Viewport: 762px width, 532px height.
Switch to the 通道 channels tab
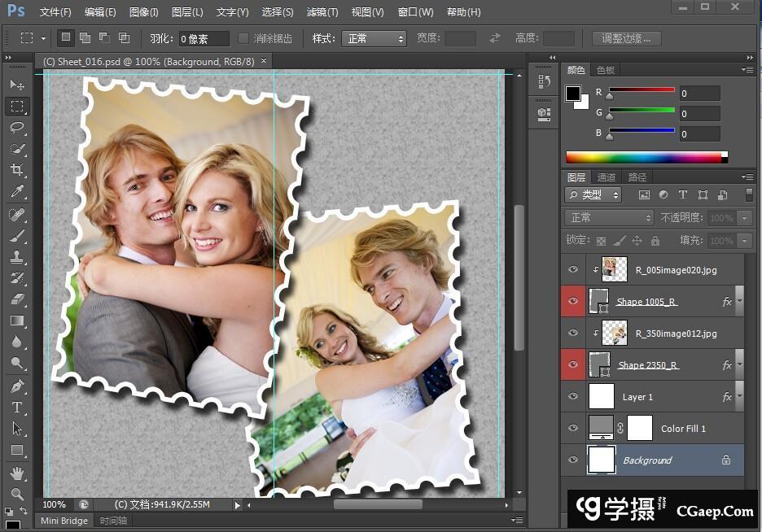[607, 177]
